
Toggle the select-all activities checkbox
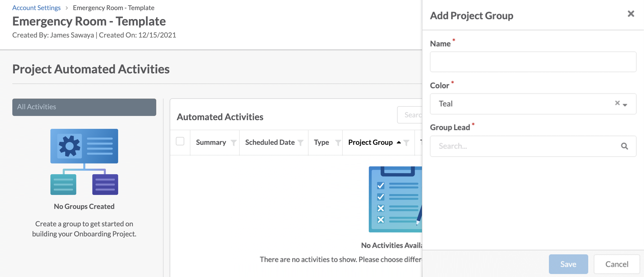(180, 141)
